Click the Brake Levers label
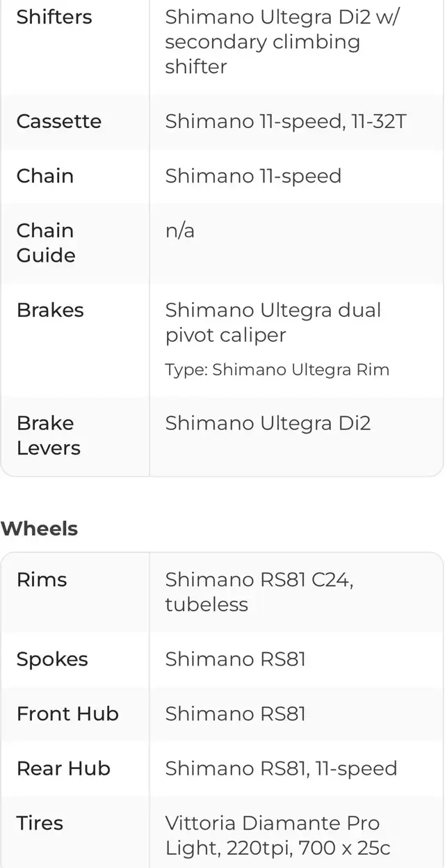Screen dimensions: 445x868 click(x=49, y=435)
